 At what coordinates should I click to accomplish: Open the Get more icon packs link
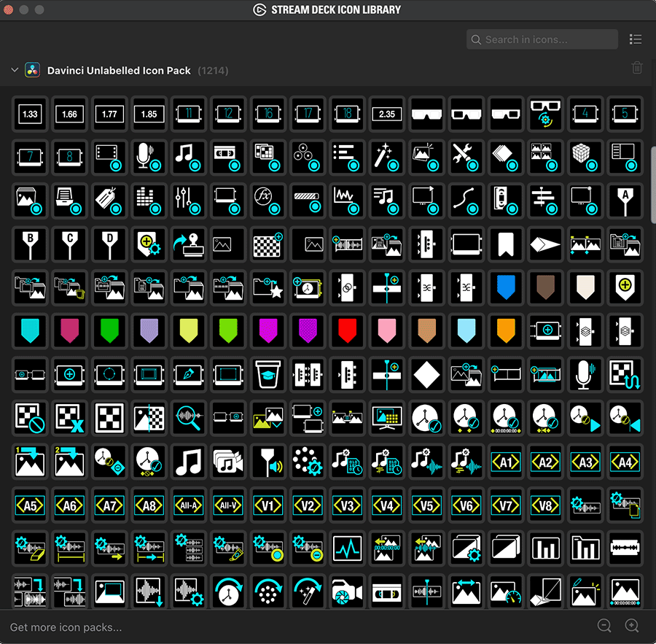[66, 627]
